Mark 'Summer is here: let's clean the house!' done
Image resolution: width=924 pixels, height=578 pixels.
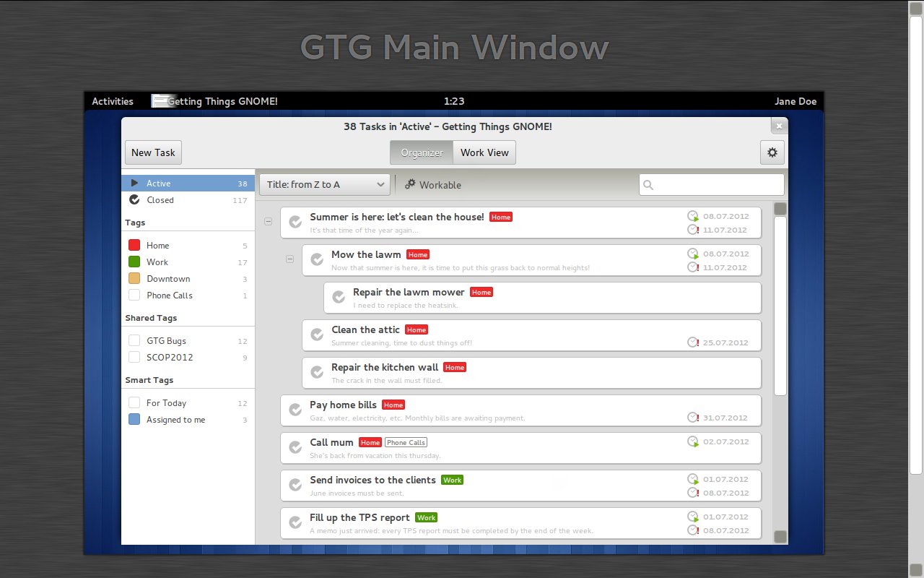[295, 222]
